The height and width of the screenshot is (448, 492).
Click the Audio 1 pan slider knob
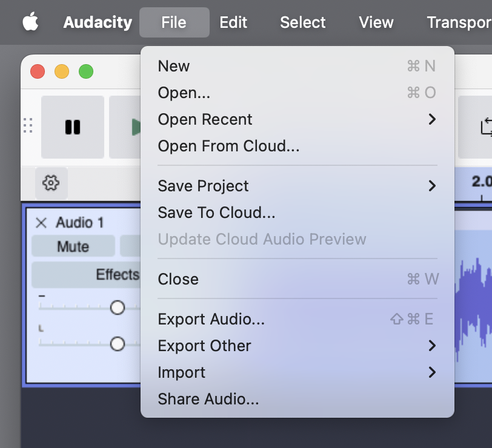coord(118,344)
